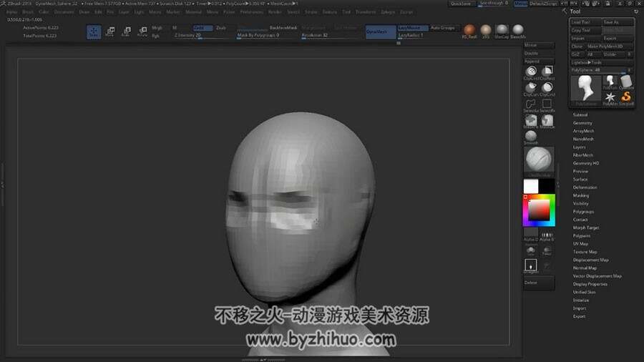644x362 pixels.
Task: Toggle the Zadd button
Action: tap(203, 28)
